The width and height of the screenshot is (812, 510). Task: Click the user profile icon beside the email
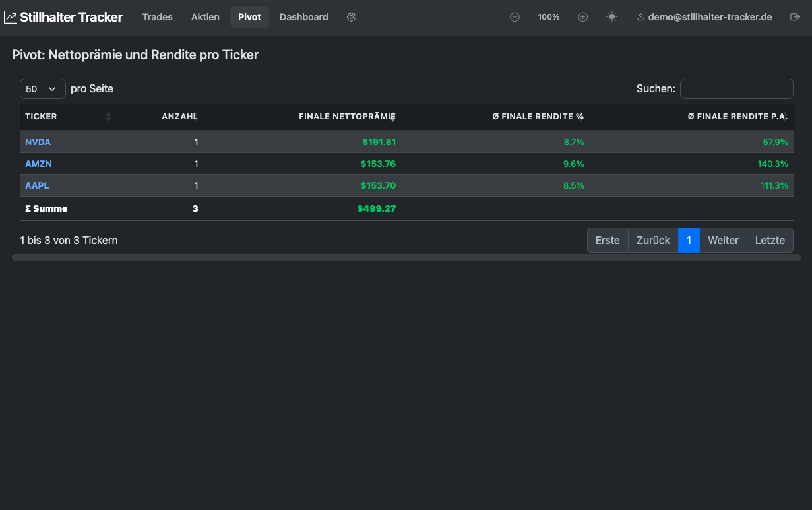coord(640,17)
